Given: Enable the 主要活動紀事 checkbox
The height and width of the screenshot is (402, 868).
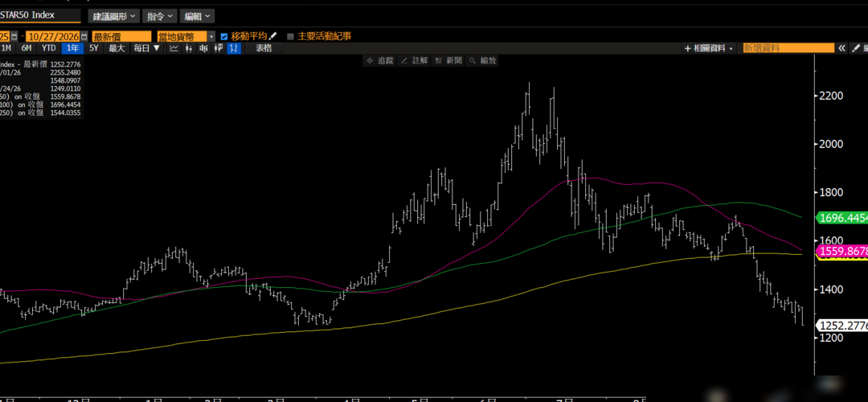Looking at the screenshot, I should [291, 36].
